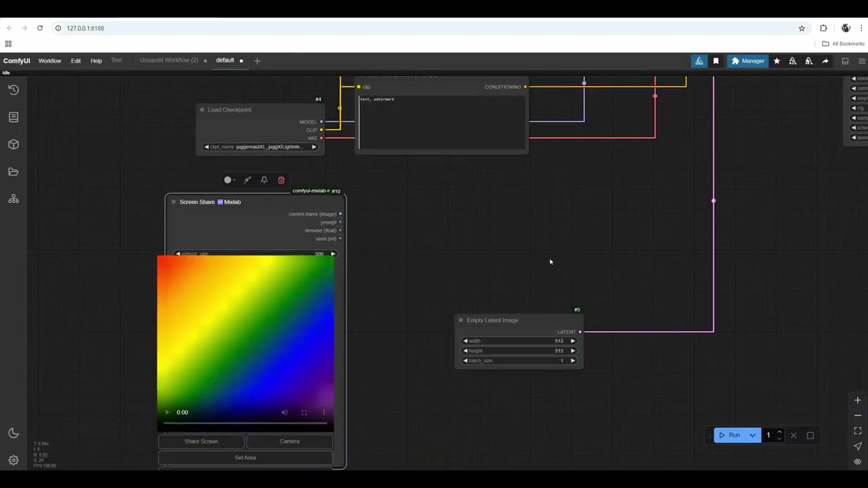Mute the video preview volume icon
Viewport: 868px width, 488px height.
pos(285,412)
